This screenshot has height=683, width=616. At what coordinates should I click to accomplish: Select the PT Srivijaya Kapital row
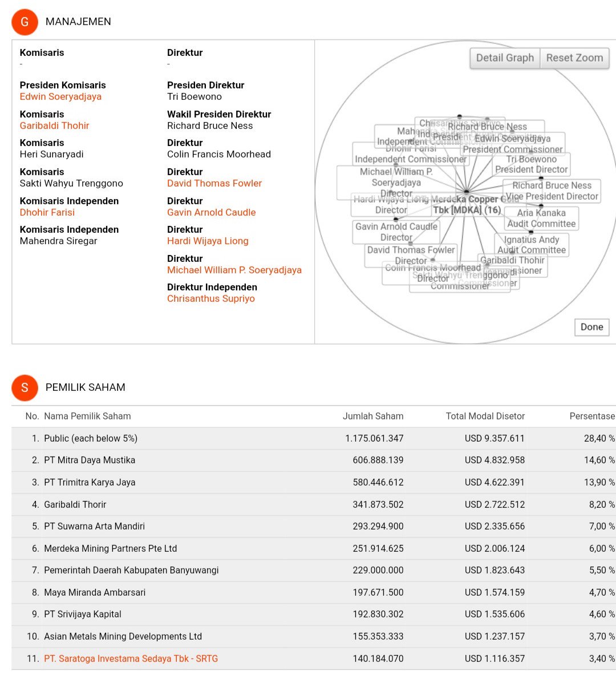click(x=314, y=615)
